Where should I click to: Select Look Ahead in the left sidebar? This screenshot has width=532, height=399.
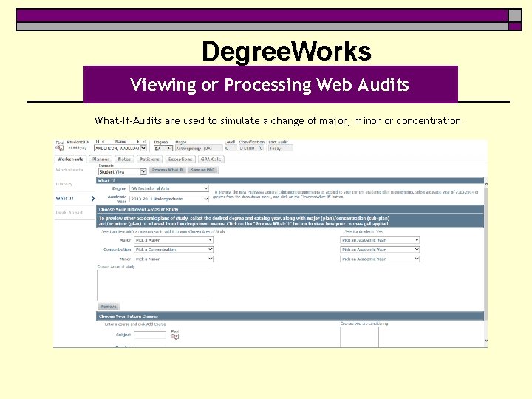click(69, 213)
